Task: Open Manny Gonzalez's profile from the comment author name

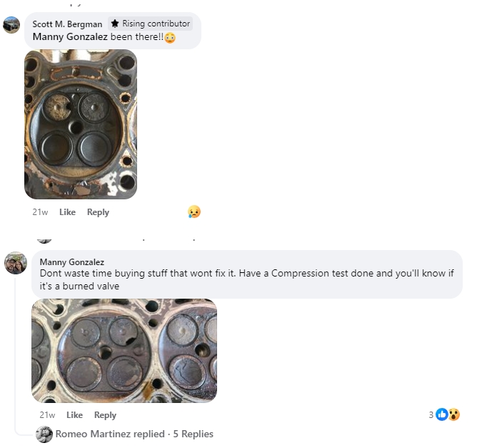Action: point(72,262)
